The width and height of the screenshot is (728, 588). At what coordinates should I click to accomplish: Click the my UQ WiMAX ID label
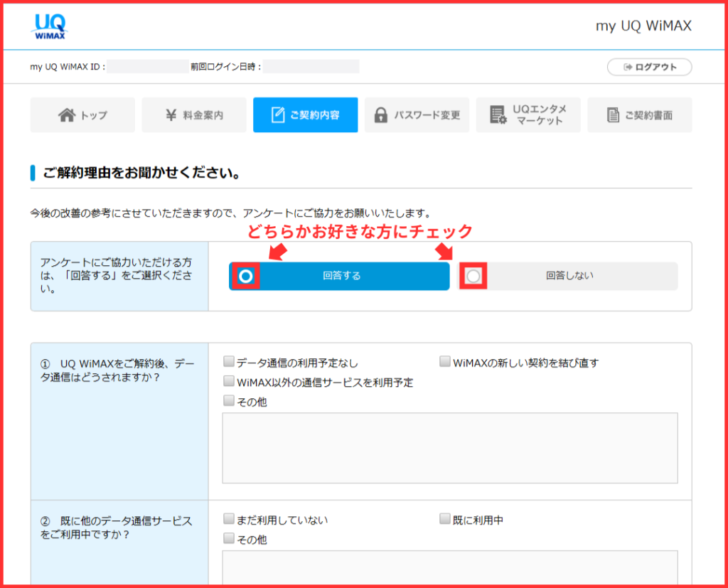click(68, 67)
